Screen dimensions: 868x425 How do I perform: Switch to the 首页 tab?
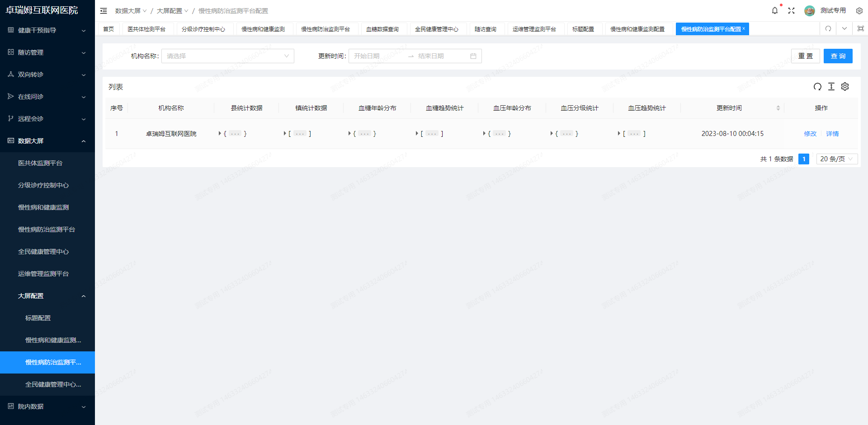pos(108,28)
